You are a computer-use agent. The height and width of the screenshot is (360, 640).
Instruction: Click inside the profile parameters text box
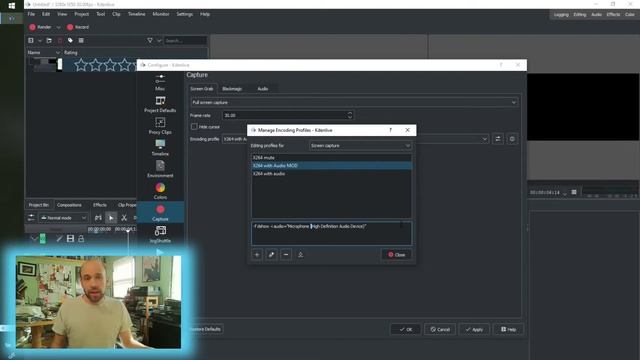(331, 233)
